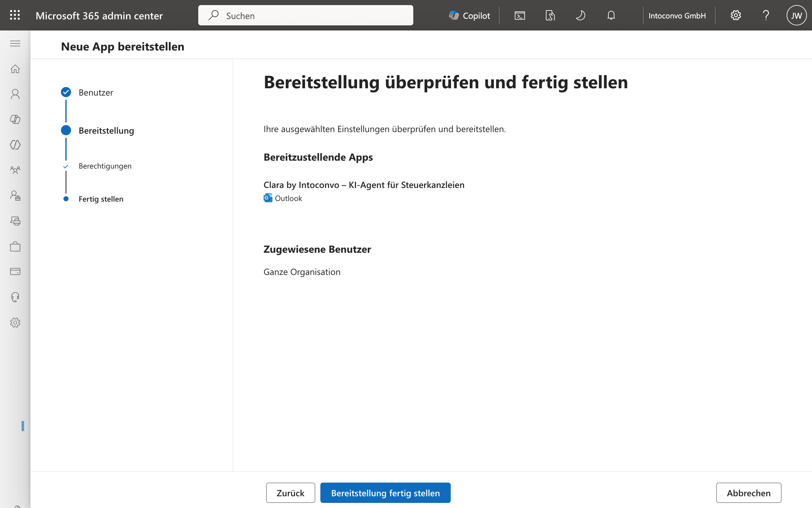Screen dimensions: 812x508
Task: Click the Copilot button in header
Action: [x=469, y=16]
